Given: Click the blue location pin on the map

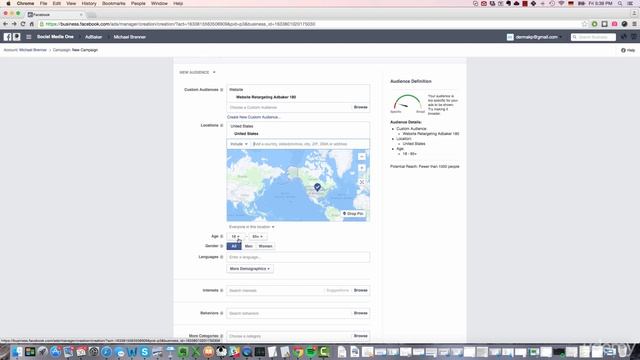Looking at the screenshot, I should point(317,187).
